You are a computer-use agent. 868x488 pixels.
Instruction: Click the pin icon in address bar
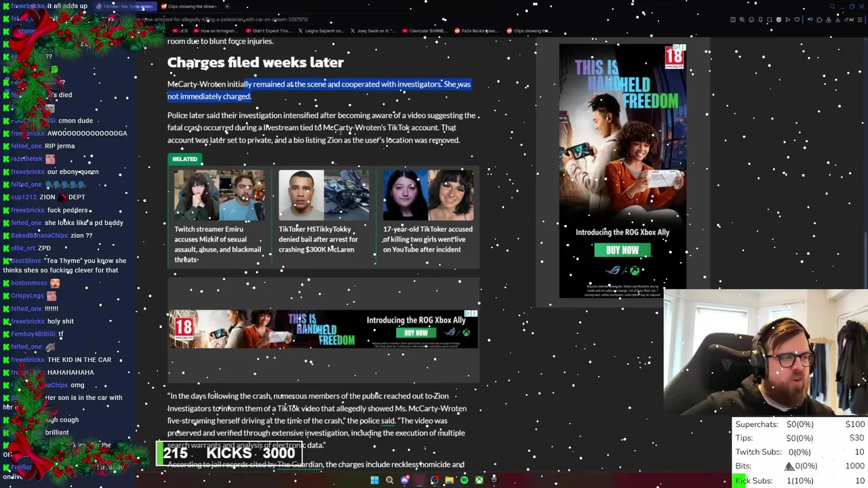coord(760,20)
